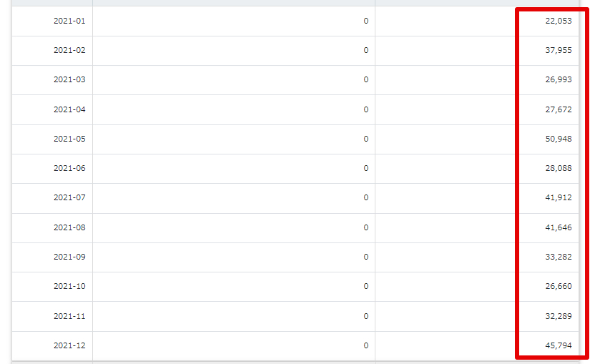The image size is (600, 364).
Task: Click the 28,088 value
Action: coord(559,168)
